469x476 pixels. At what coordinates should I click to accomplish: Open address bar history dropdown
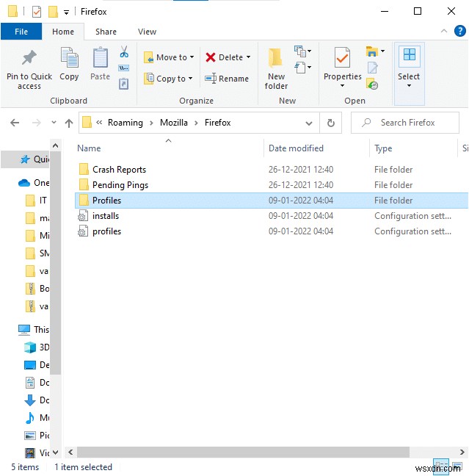click(309, 123)
